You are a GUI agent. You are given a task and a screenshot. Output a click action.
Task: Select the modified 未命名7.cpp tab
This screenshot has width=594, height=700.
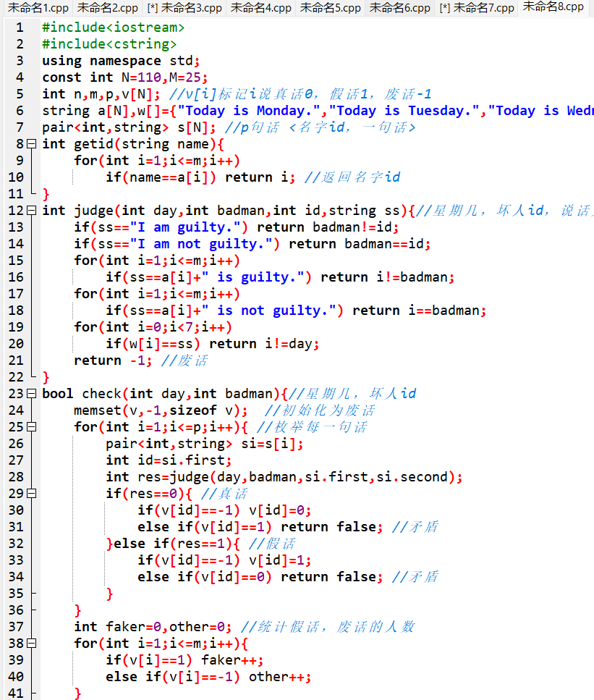click(477, 8)
